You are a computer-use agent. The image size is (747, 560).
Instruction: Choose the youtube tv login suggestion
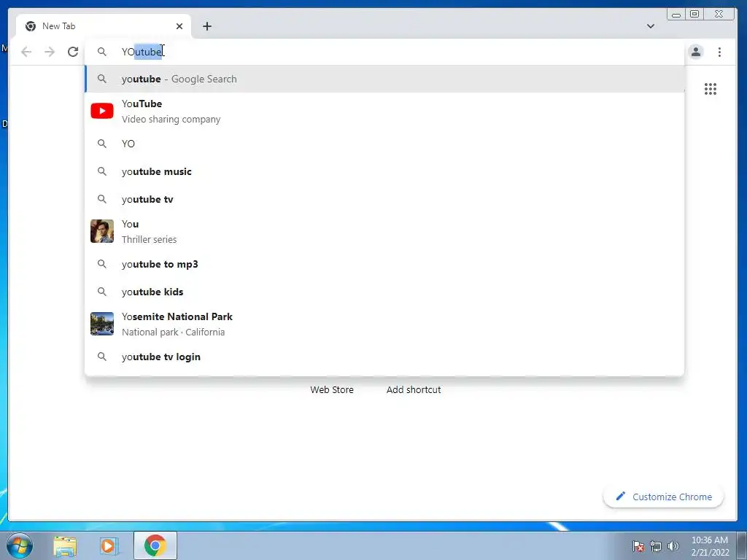pyautogui.click(x=384, y=357)
